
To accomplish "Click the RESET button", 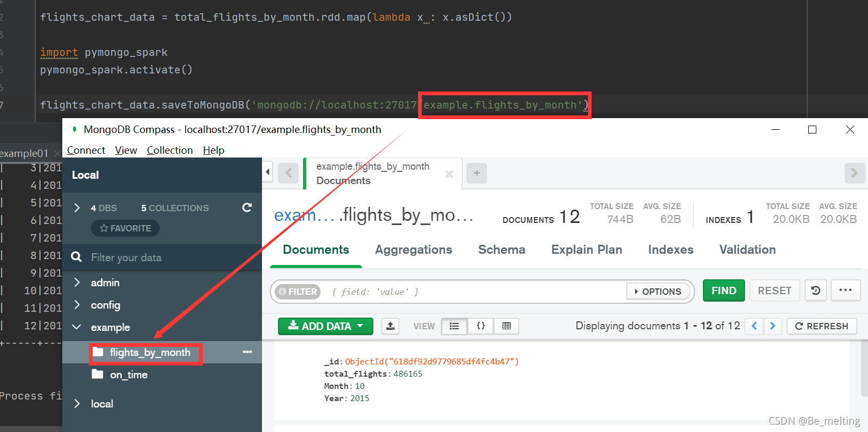I will tap(774, 290).
